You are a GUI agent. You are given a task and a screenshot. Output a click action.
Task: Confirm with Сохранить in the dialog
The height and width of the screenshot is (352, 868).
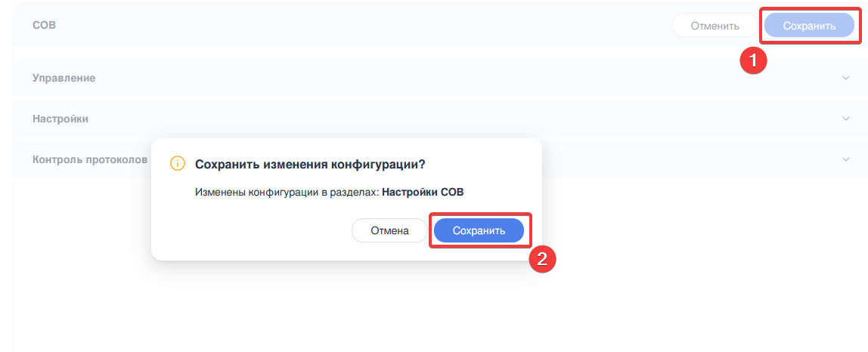(x=479, y=230)
